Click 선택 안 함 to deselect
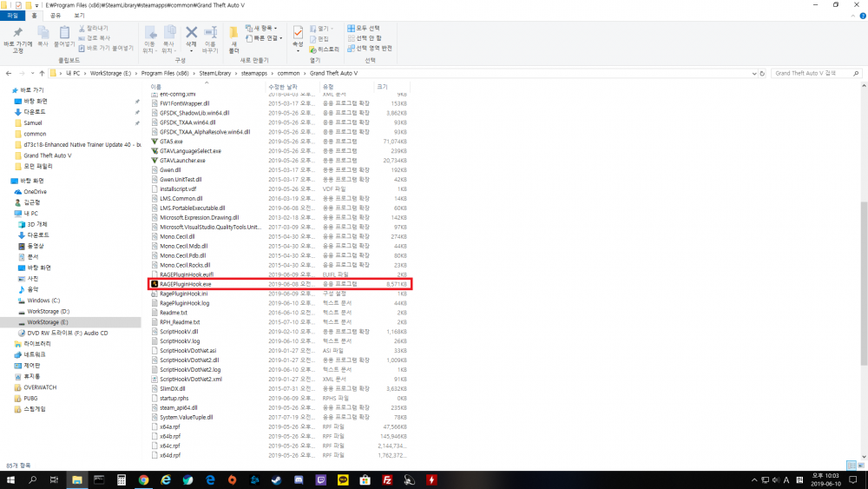This screenshot has width=868, height=489. [x=365, y=37]
